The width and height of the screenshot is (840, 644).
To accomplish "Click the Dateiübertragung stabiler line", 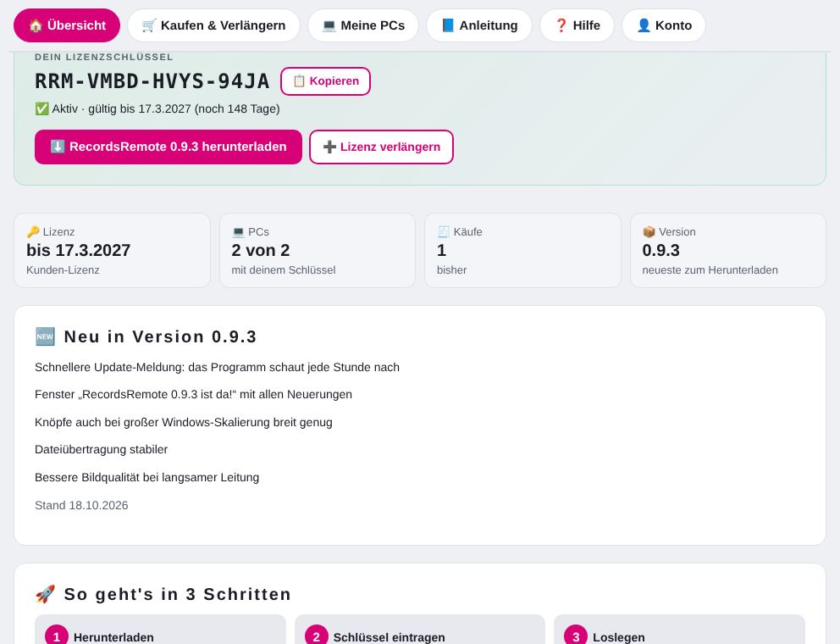I will click(x=102, y=449).
